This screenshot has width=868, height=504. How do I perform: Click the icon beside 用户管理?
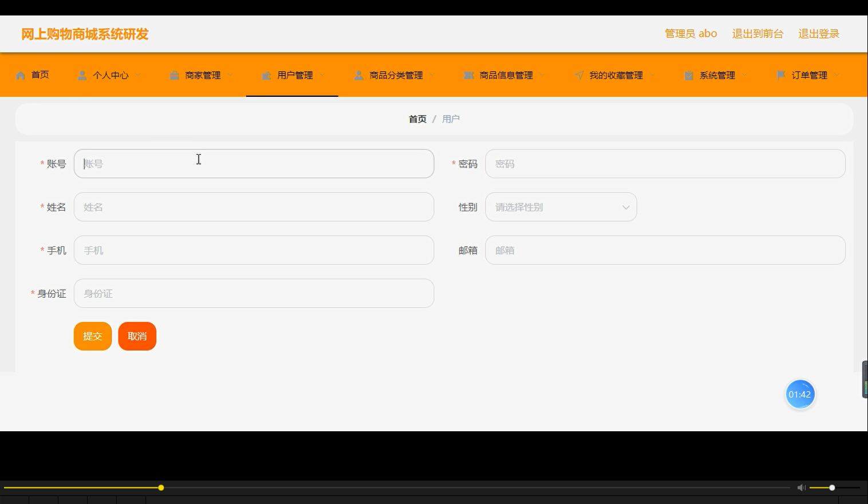[x=266, y=75]
